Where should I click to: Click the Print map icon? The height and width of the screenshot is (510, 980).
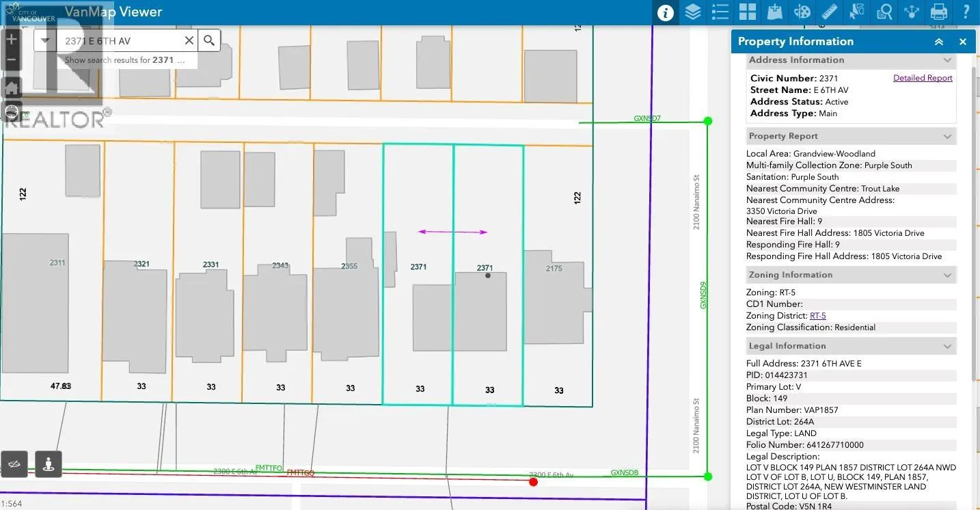click(x=939, y=12)
